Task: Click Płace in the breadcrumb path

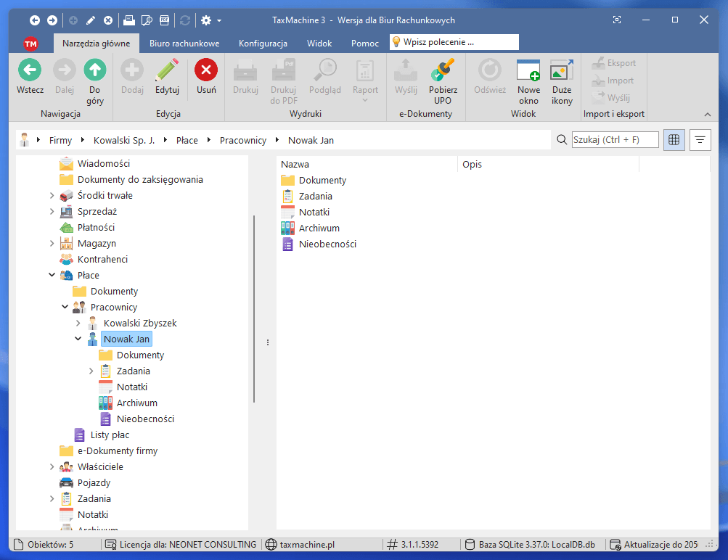Action: click(x=187, y=140)
